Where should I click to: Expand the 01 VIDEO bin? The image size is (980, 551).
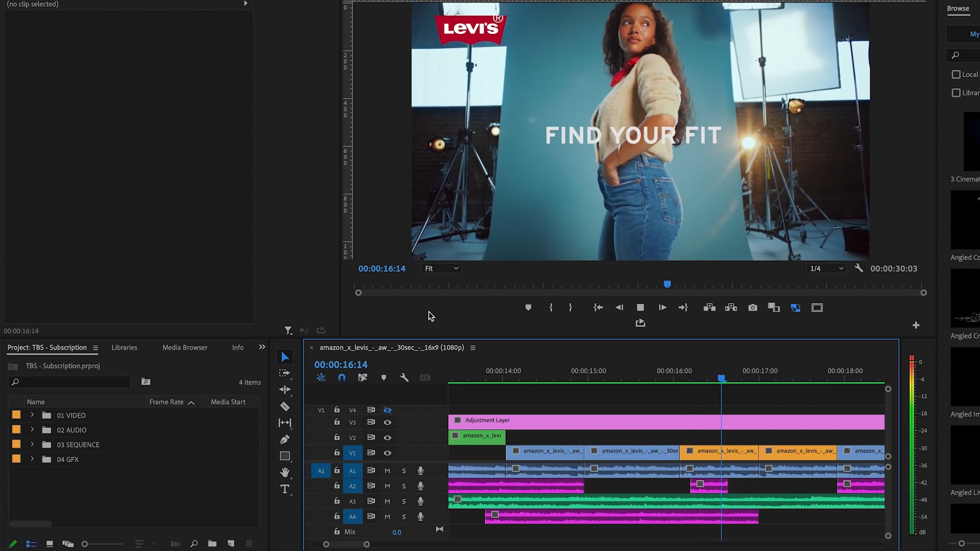(32, 415)
